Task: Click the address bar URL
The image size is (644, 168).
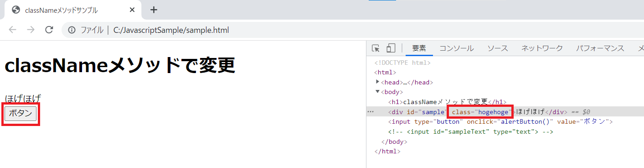Action: 171,30
